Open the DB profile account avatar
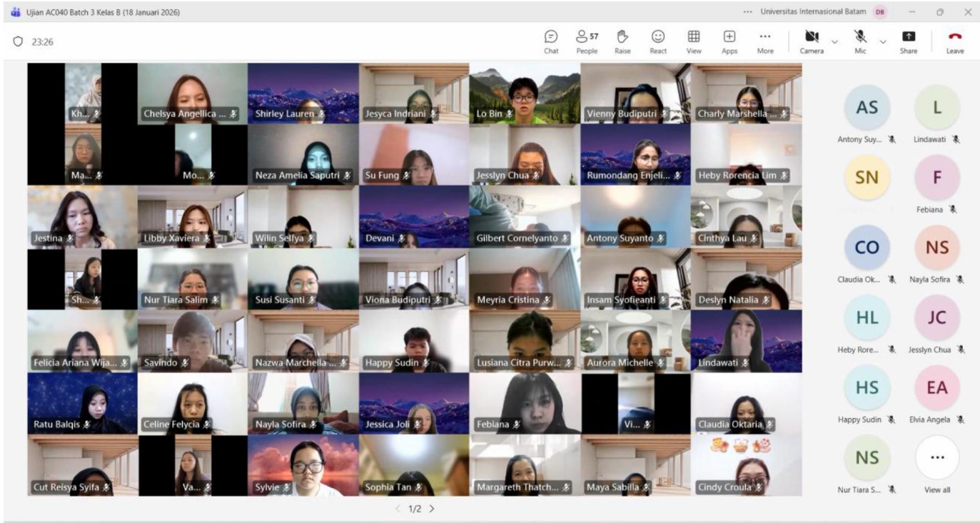980x523 pixels. [880, 12]
